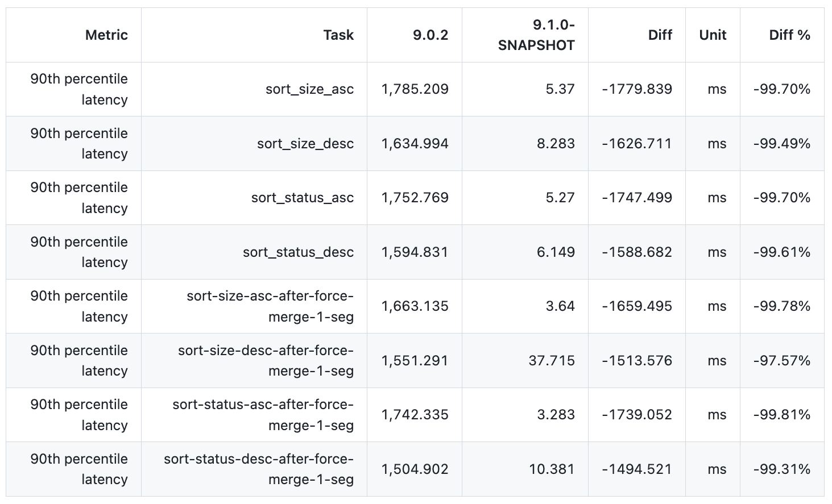Click the Metric column header
The height and width of the screenshot is (504, 832).
pos(106,35)
